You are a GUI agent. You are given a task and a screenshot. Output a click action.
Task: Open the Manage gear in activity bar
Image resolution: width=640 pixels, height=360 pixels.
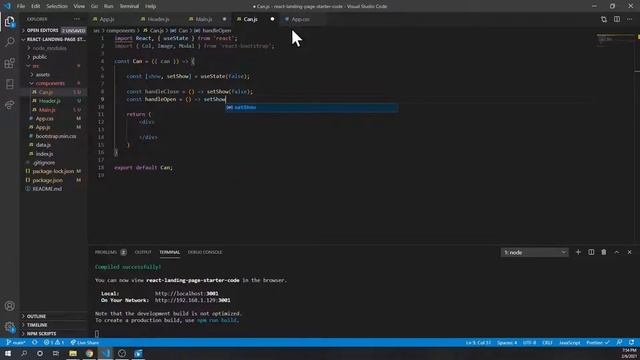[9, 326]
